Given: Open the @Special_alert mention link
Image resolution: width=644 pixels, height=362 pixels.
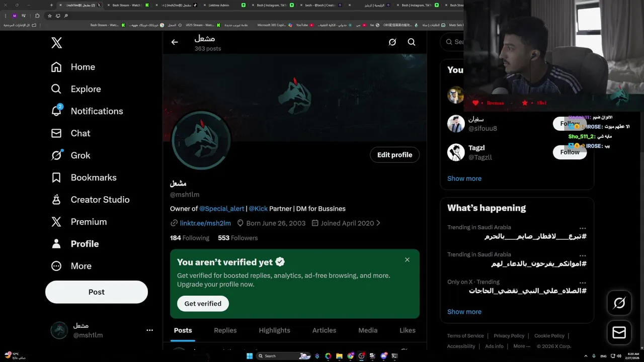Looking at the screenshot, I should [222, 209].
